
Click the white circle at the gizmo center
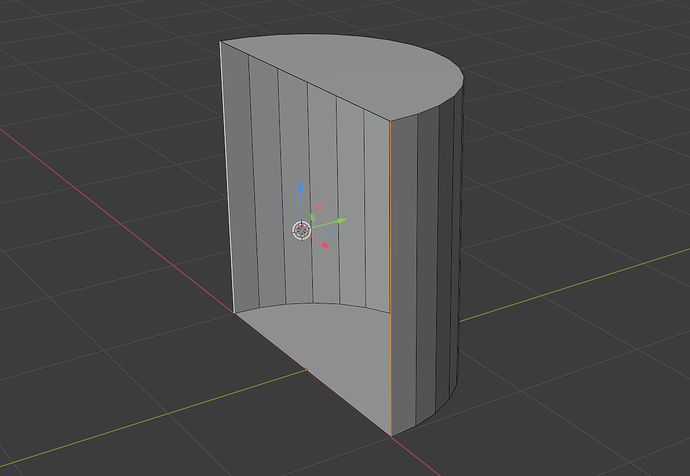tap(301, 230)
